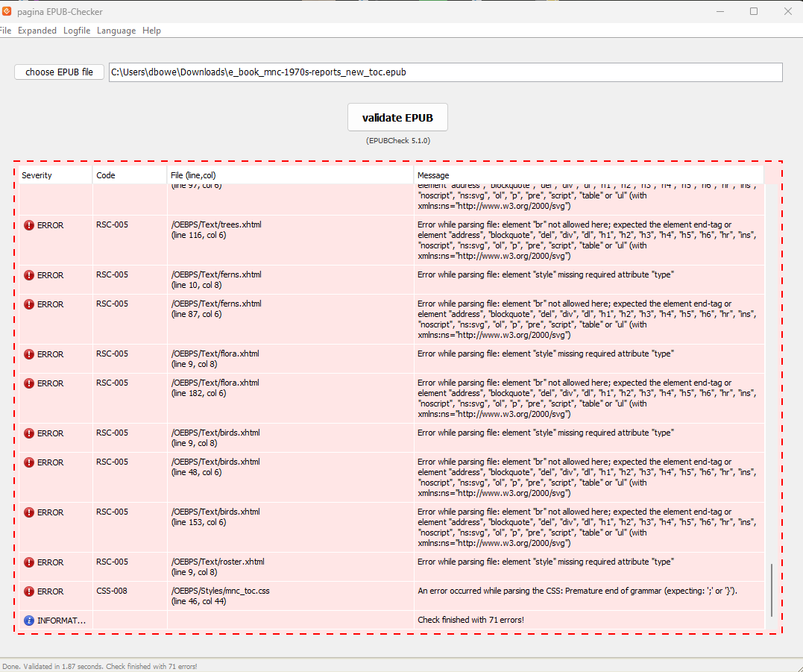Open the File menu
The width and height of the screenshot is (803, 672).
click(5, 31)
